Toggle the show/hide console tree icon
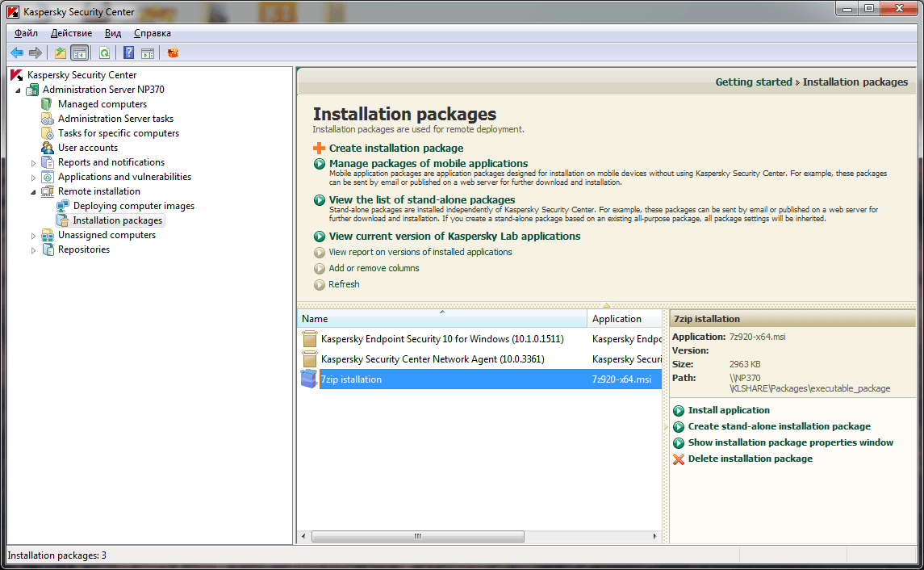Viewport: 924px width, 570px height. point(80,53)
